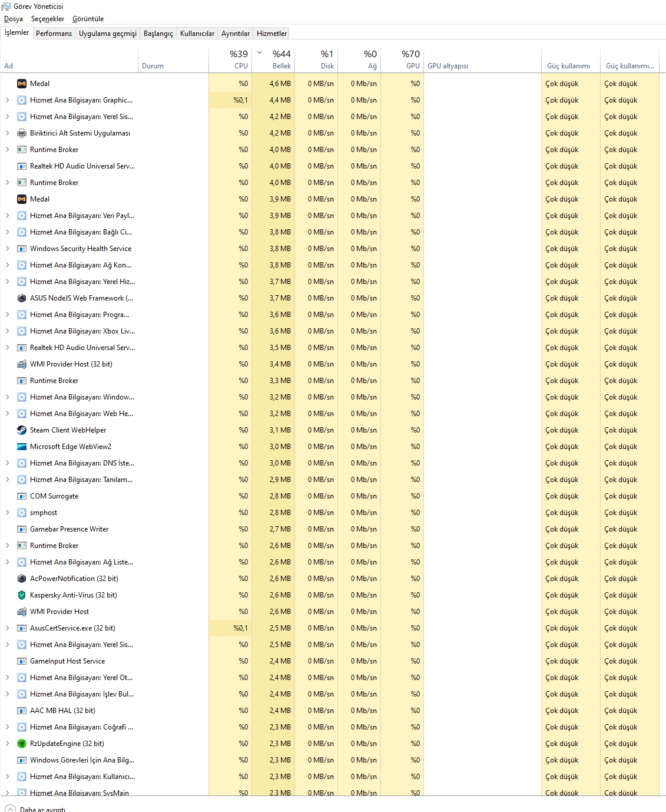666x812 pixels.
Task: Click the Hizmet Ana Bilgisayarı: Xbox Liv gear icon
Action: 22,331
